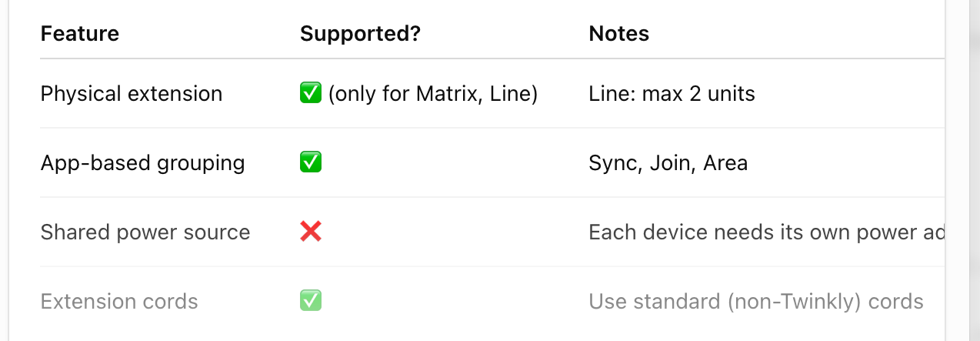Select the Feature column header
This screenshot has height=341, width=980.
[x=80, y=34]
